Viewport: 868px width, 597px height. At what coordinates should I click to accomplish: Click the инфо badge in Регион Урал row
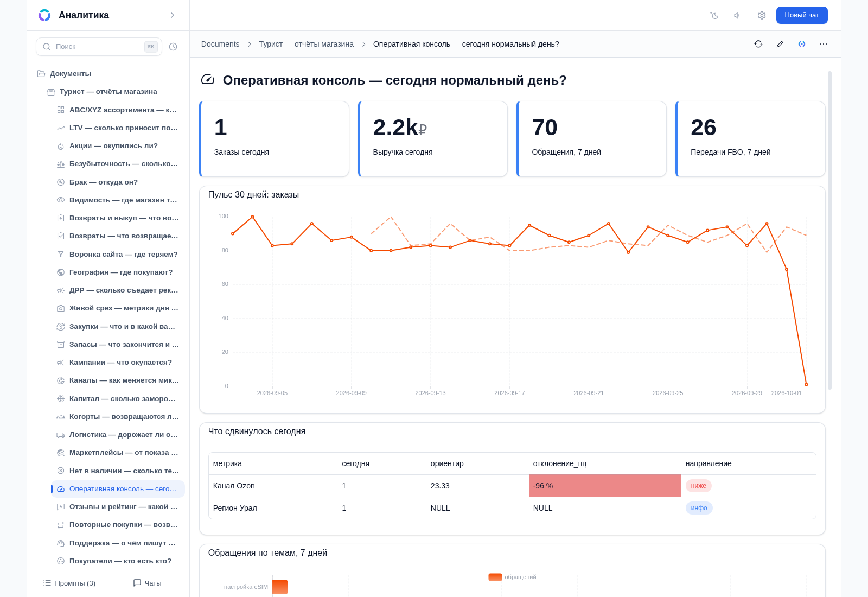click(x=699, y=508)
